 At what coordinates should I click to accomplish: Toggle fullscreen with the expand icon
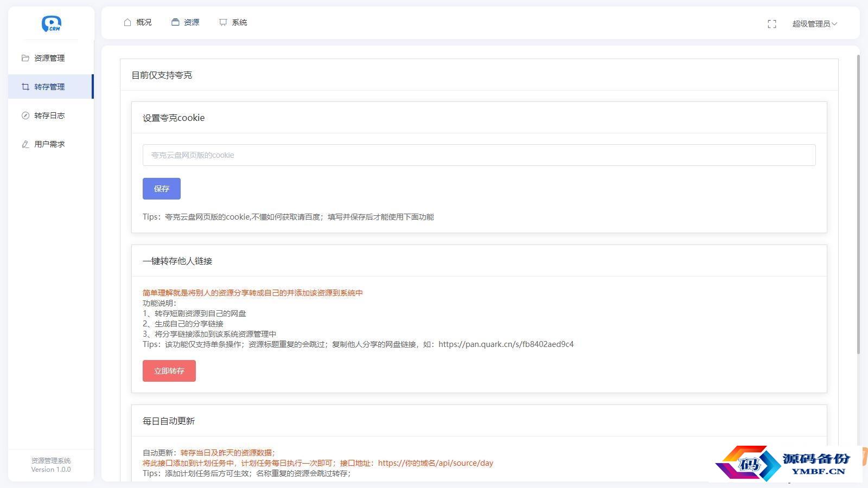click(772, 24)
